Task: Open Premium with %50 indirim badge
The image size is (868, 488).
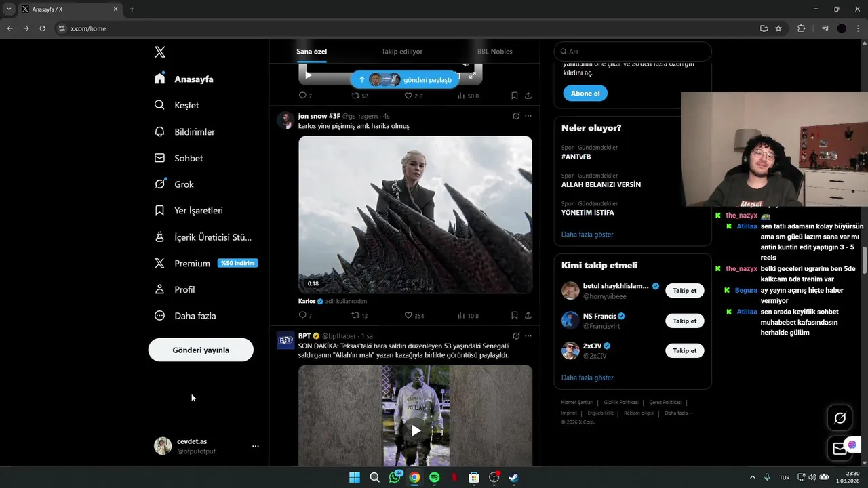Action: (x=205, y=263)
